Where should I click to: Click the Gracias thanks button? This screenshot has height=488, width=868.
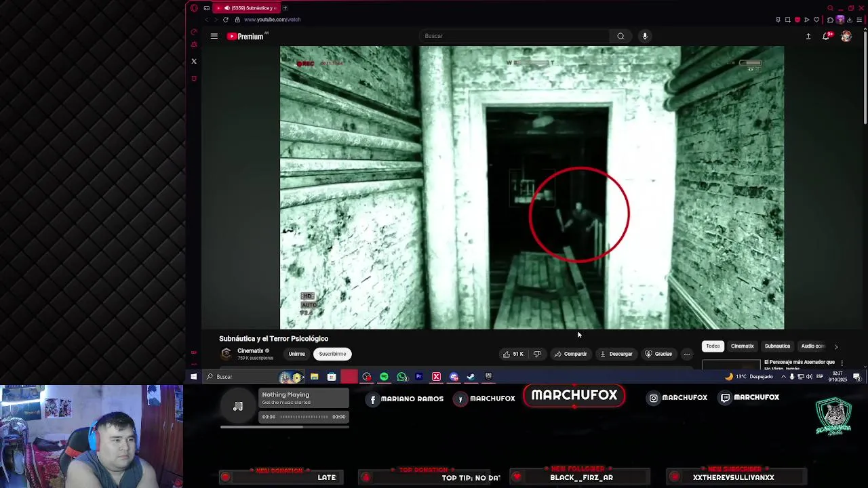point(658,354)
